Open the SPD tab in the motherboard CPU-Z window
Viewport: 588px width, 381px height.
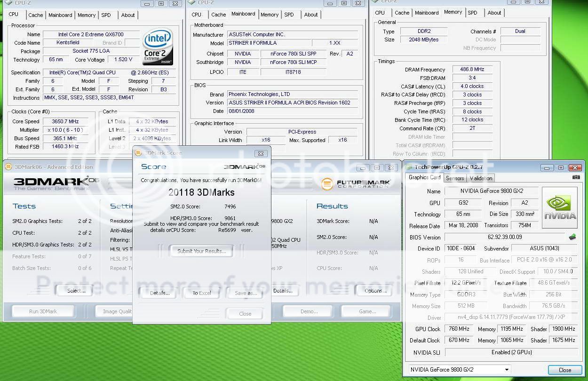pos(289,15)
